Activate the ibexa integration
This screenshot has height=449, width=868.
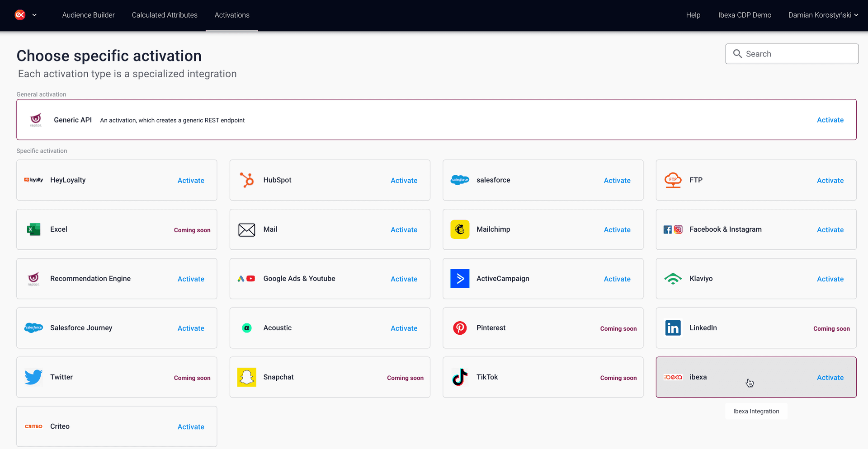click(x=830, y=378)
